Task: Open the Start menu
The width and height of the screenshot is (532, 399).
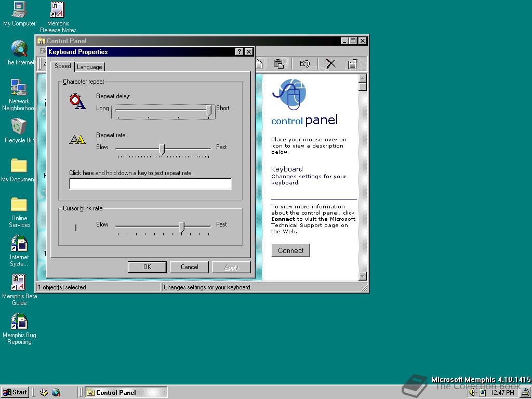Action: tap(15, 393)
